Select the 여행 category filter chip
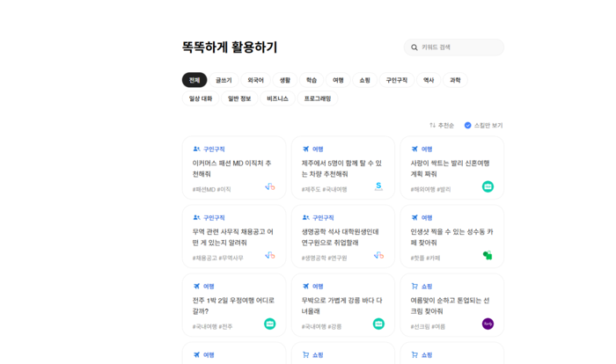Viewport: 616px width, 364px height. click(x=338, y=80)
